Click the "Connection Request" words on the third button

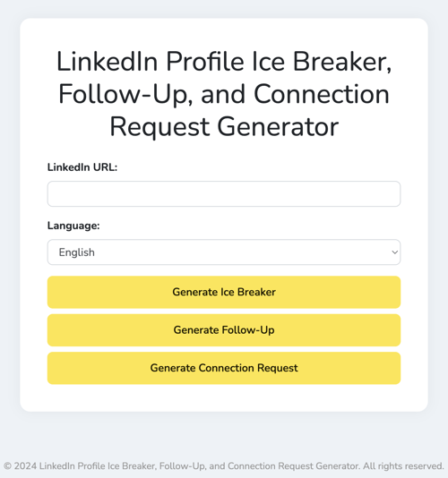[248, 368]
